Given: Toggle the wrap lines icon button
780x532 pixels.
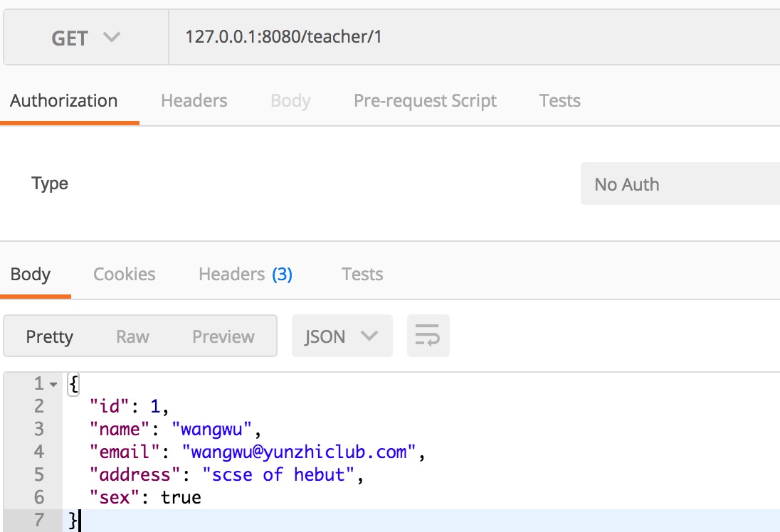Looking at the screenshot, I should pos(428,336).
